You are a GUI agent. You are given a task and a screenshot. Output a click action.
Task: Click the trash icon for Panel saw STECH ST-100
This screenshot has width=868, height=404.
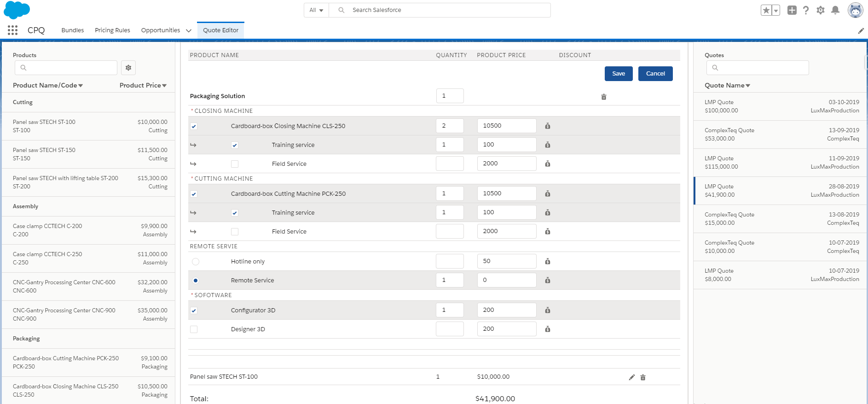point(643,377)
